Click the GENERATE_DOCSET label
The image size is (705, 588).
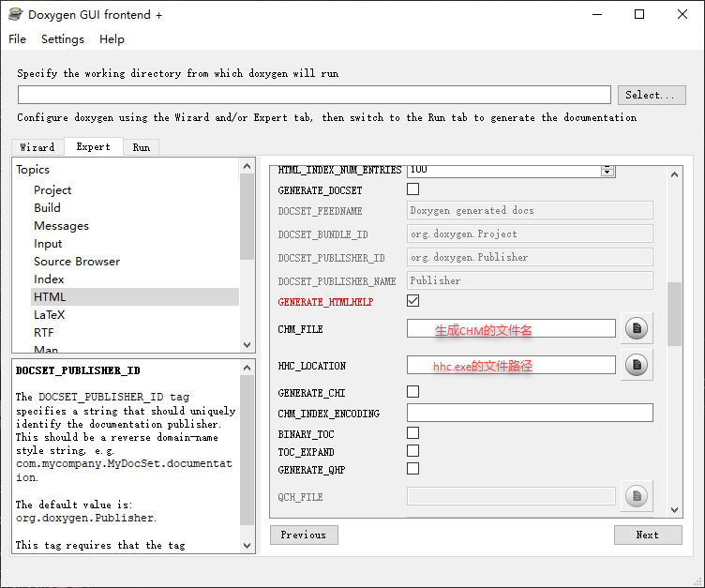pyautogui.click(x=320, y=190)
